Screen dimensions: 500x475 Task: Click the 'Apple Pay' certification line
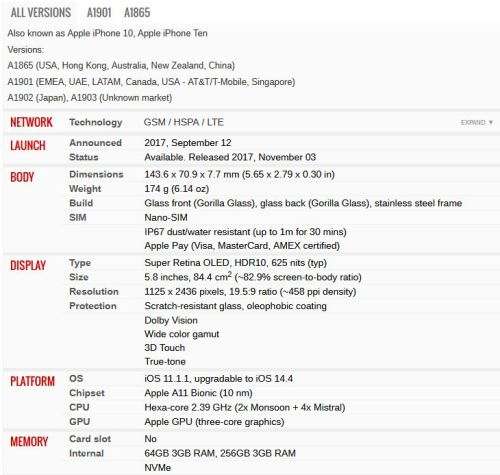(x=242, y=246)
